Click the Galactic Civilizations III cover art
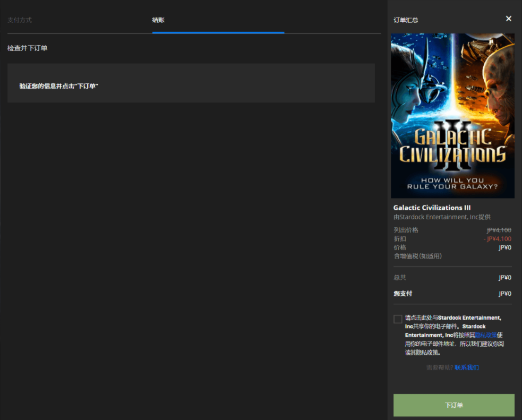Screen dimensions: 522x420 pyautogui.click(x=452, y=116)
